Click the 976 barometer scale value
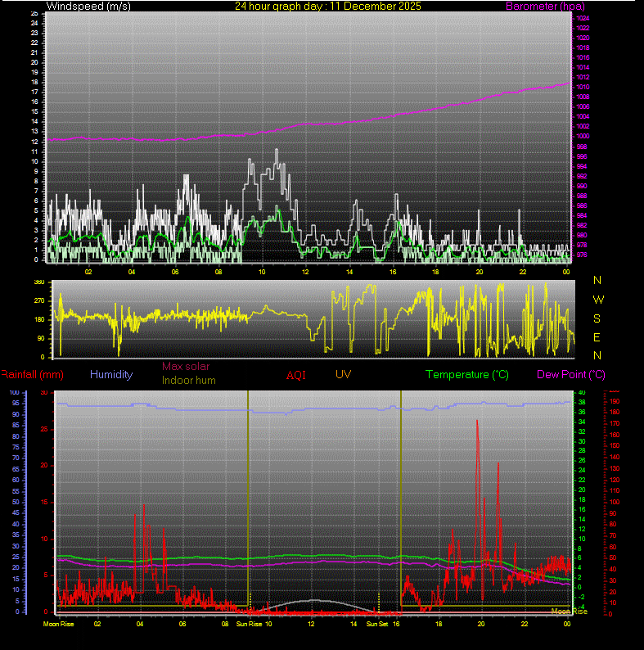This screenshot has height=650, width=644. click(x=582, y=255)
